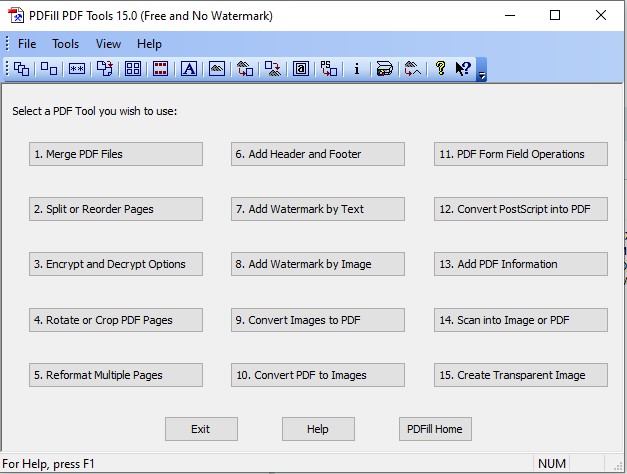Click the Scanner toolbar icon
The image size is (627, 474).
(x=385, y=69)
